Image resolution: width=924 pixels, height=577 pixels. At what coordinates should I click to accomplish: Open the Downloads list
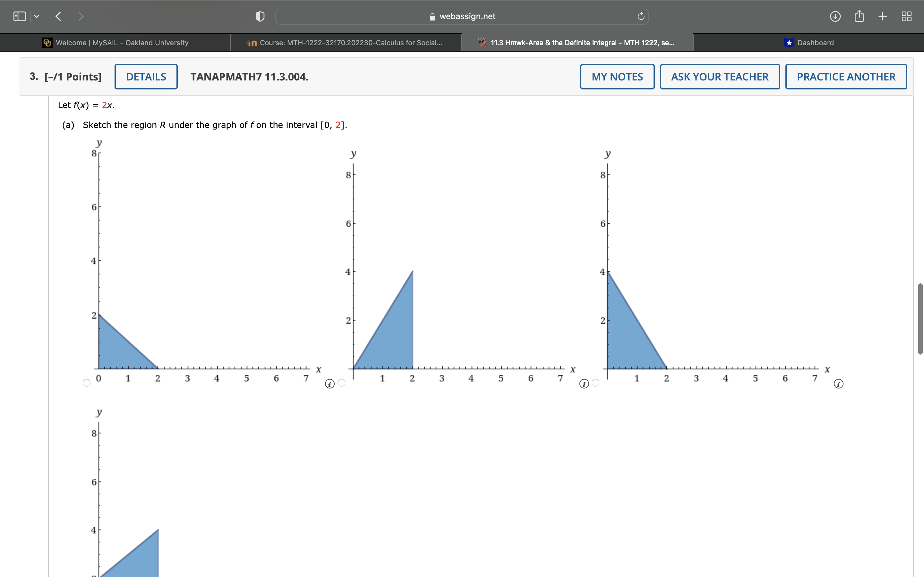click(835, 16)
